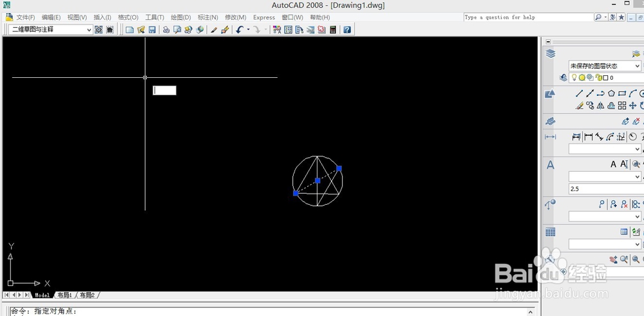Open the 绘图(D) menu
This screenshot has height=316, width=644.
tap(181, 17)
